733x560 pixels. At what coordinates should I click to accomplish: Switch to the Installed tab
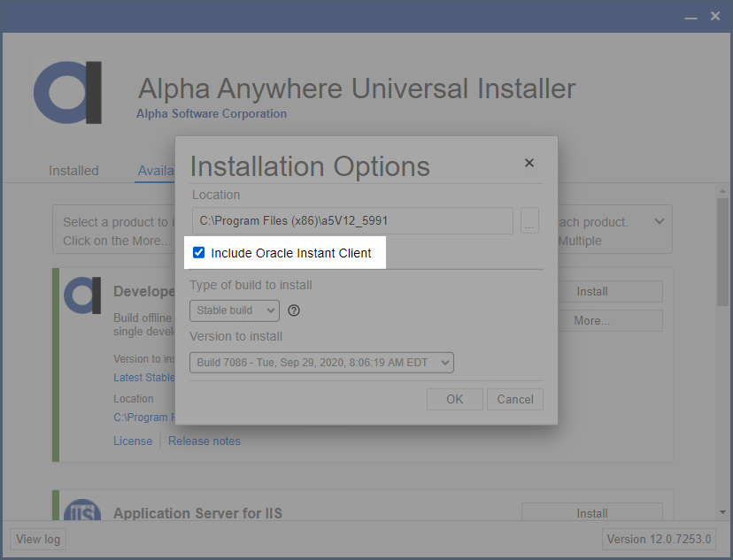[x=73, y=171]
